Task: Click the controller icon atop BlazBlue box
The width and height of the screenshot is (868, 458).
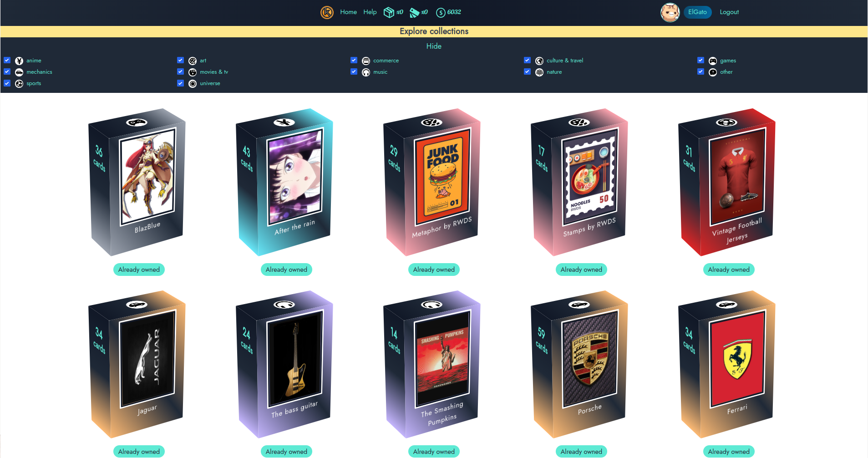Action: coord(137,122)
